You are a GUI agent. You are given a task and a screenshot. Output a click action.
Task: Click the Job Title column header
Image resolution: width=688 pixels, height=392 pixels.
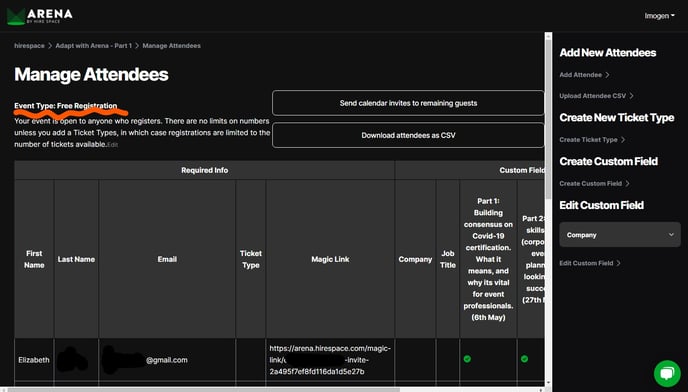point(448,259)
